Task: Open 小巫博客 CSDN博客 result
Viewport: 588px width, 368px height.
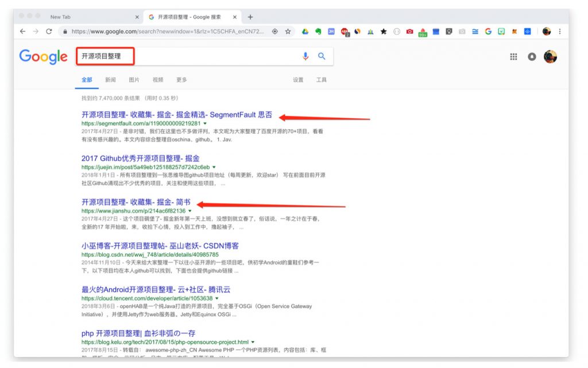Action: click(160, 246)
